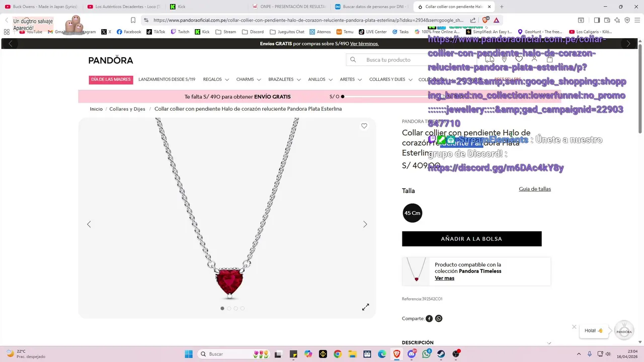Screen dimensions: 644x362
Task: Click AÑADIR A LA BOLSA button
Action: tap(472, 239)
